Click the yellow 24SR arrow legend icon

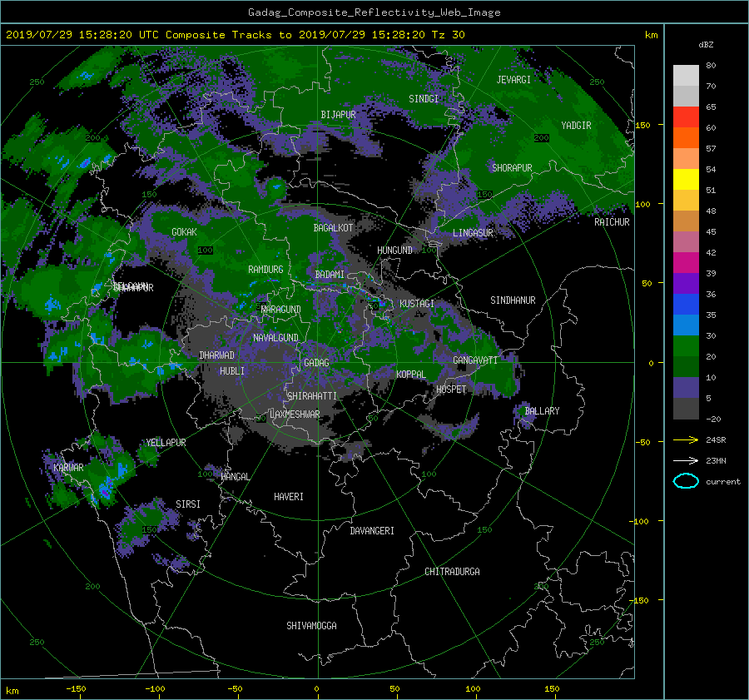coord(686,439)
